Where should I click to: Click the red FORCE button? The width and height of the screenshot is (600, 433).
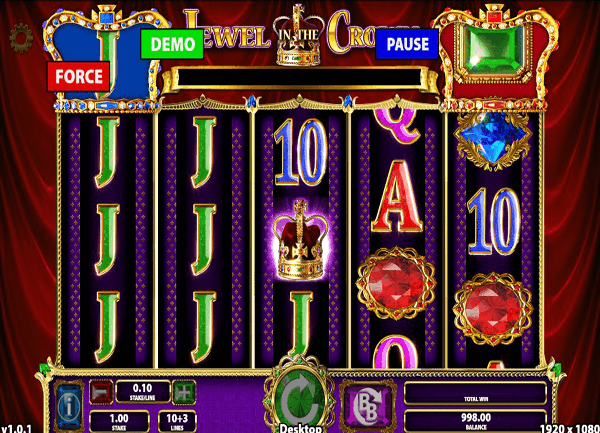(78, 76)
